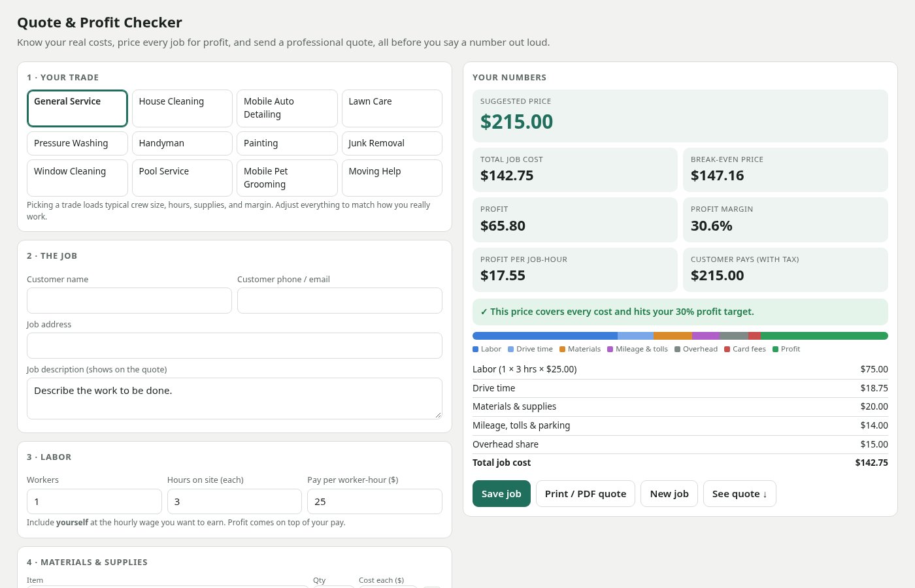Screen dimensions: 915x588
Task: Click the Profit legend swatch
Action: pos(775,350)
